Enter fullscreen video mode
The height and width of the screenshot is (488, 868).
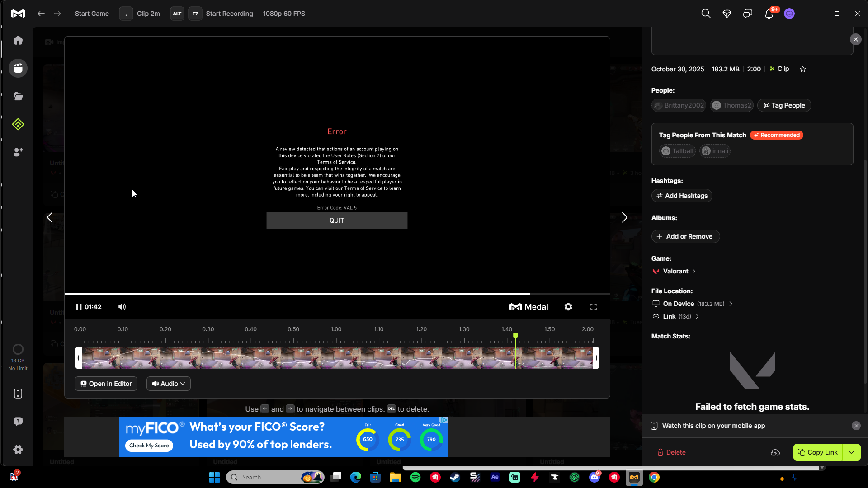[x=594, y=307]
